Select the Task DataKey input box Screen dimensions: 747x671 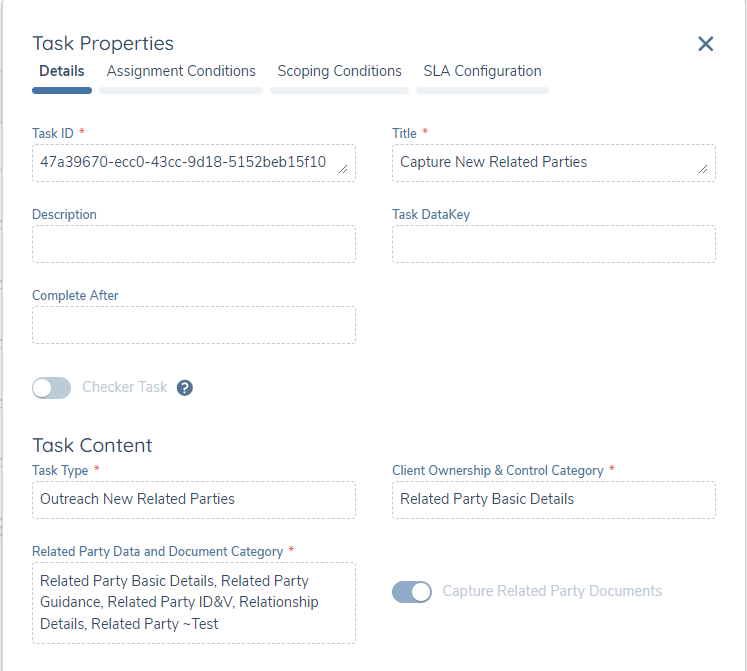[x=553, y=244]
